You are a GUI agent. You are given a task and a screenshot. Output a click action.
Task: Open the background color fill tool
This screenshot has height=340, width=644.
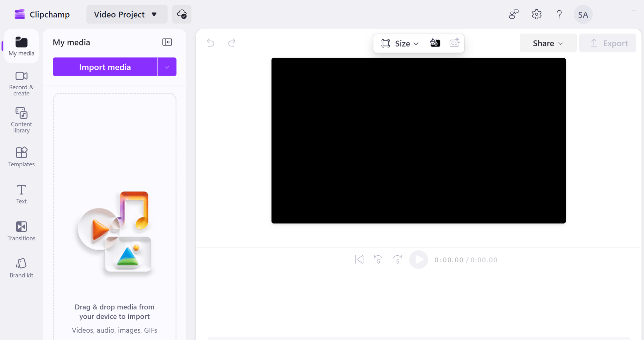[x=435, y=43]
